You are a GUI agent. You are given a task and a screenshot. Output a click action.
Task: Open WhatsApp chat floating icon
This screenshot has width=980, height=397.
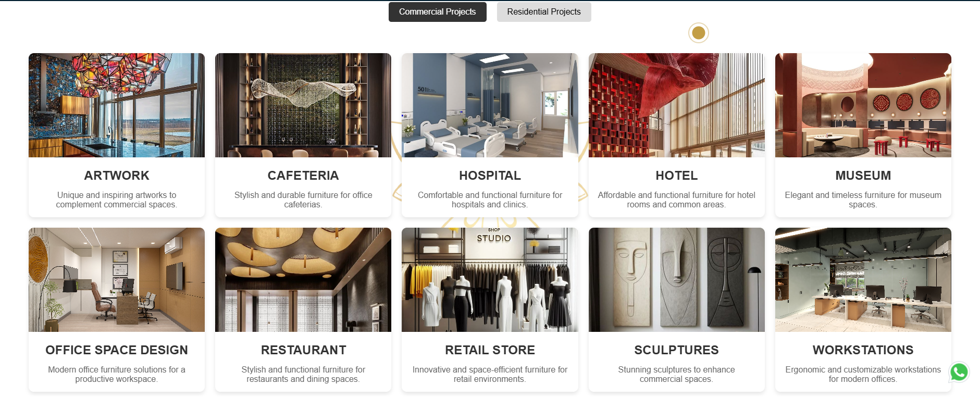(959, 372)
